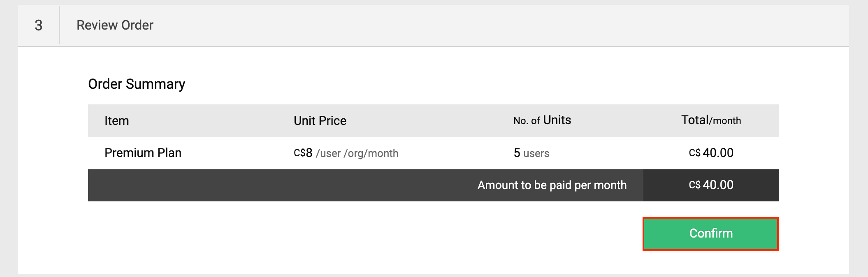Click the Premium Plan label

click(143, 153)
